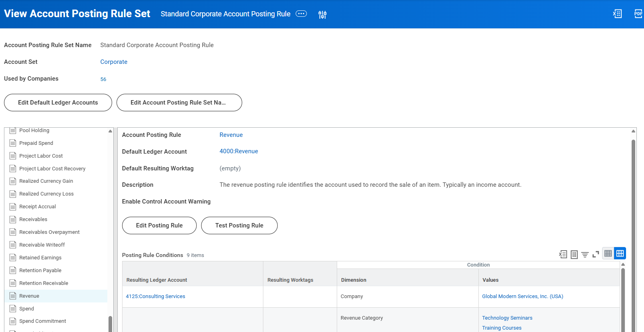Select Pool Holding in posting rule list
The image size is (644, 332).
tap(34, 130)
